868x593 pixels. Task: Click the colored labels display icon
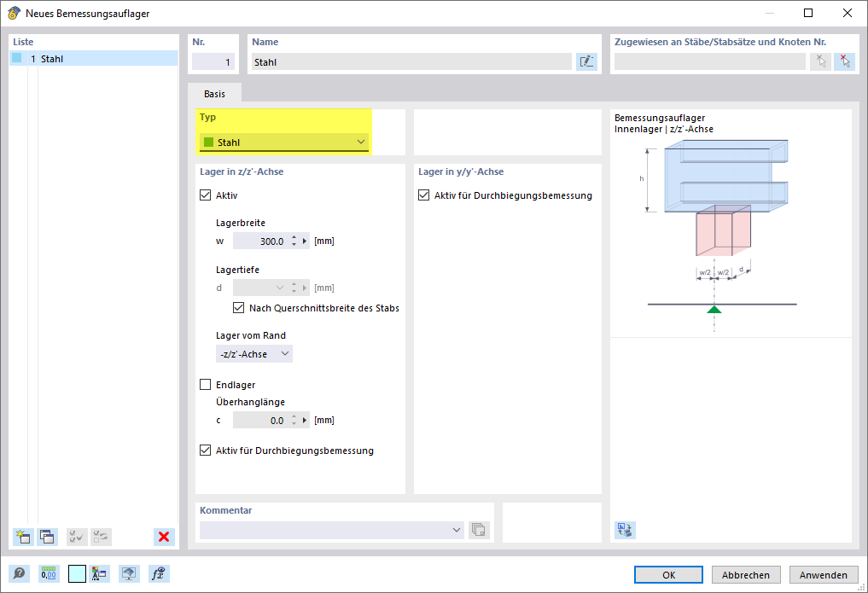(99, 573)
